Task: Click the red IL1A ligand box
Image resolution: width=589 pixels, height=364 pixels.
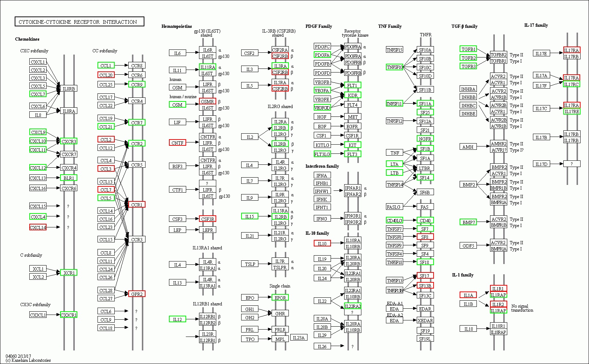Action: click(x=468, y=295)
